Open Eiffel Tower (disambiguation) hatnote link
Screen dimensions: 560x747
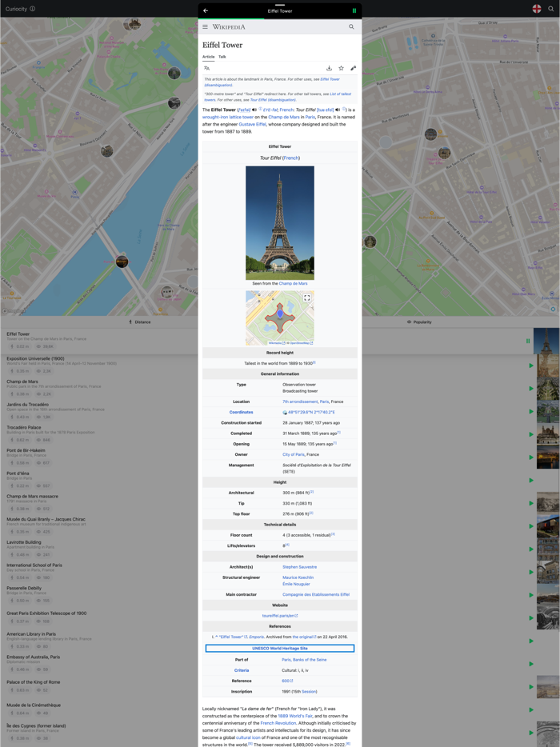(x=272, y=82)
